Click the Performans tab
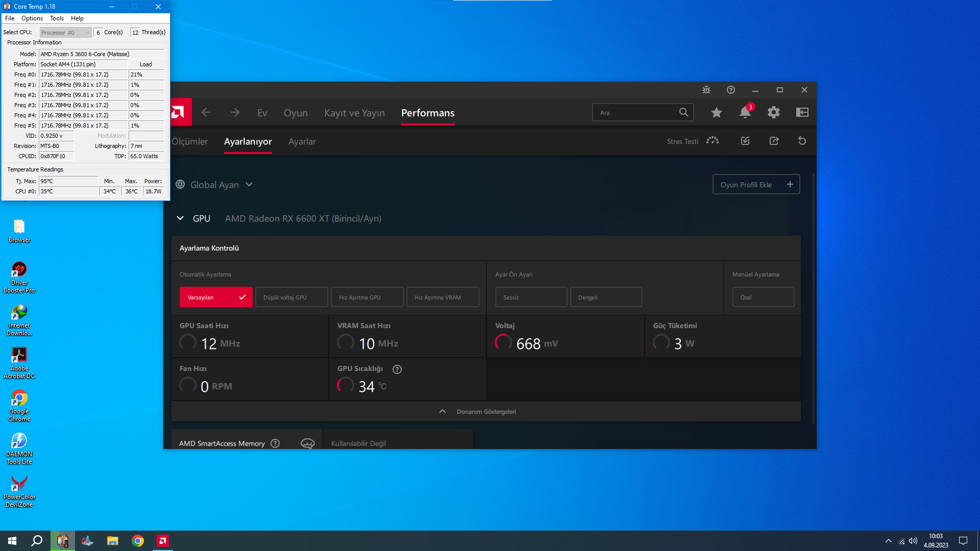Viewport: 980px width, 551px height. click(428, 113)
